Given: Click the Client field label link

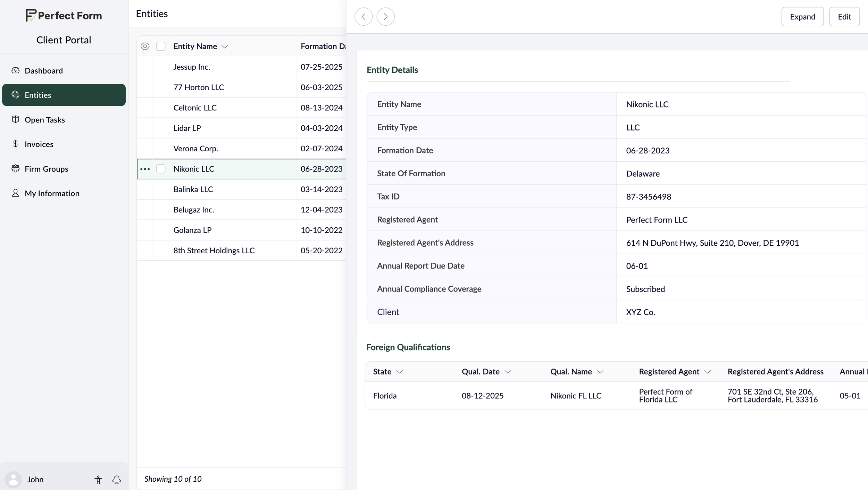Looking at the screenshot, I should [388, 312].
